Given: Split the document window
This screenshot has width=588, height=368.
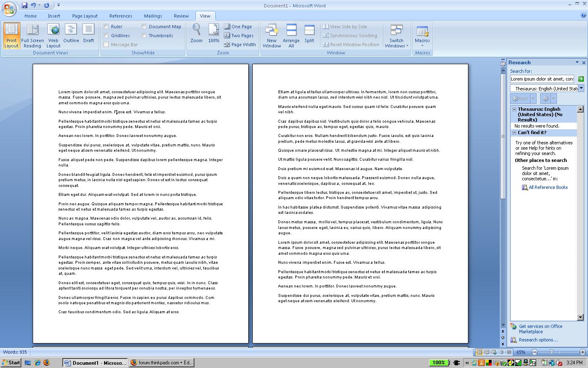Looking at the screenshot, I should tap(310, 34).
